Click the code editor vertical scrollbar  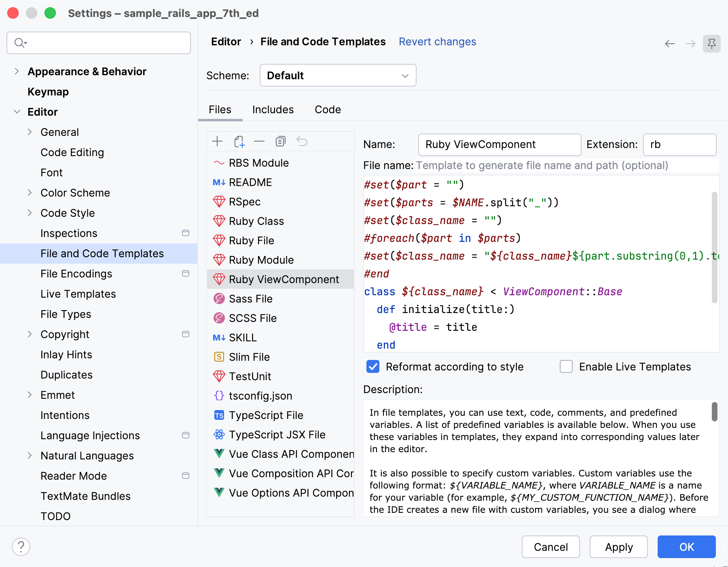[x=715, y=247]
